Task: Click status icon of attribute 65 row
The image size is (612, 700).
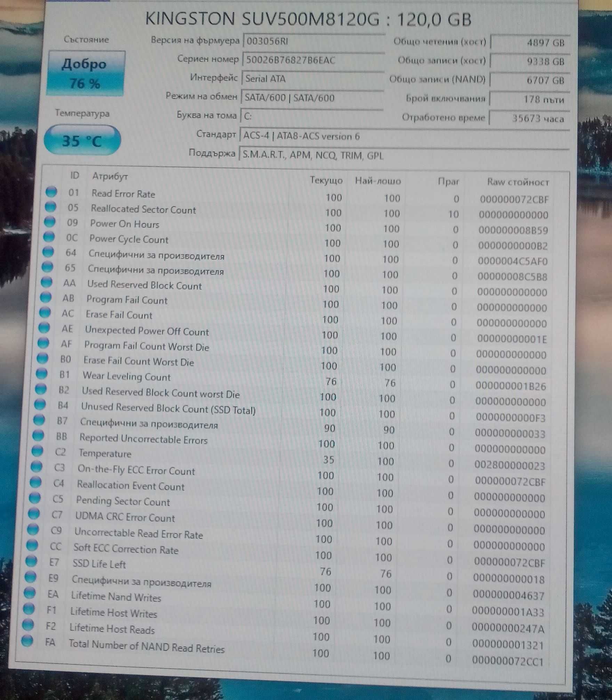Action: [48, 267]
